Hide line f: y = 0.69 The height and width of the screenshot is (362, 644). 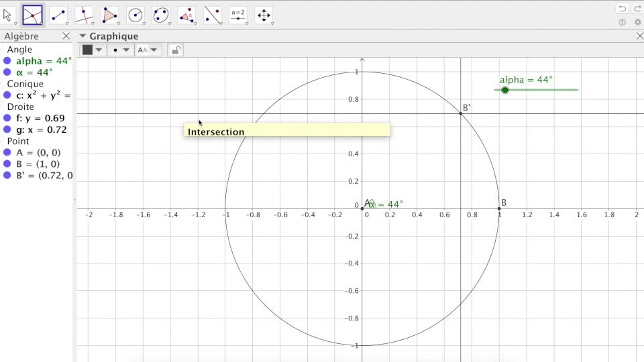click(x=7, y=118)
